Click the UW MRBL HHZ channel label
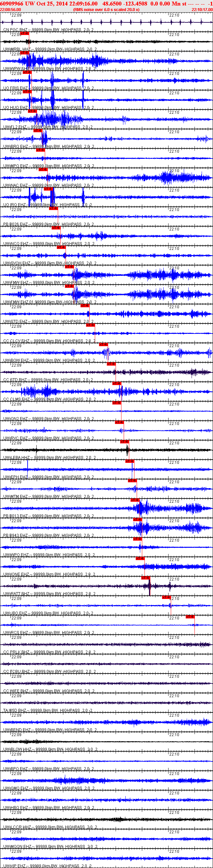 tap(17, 49)
